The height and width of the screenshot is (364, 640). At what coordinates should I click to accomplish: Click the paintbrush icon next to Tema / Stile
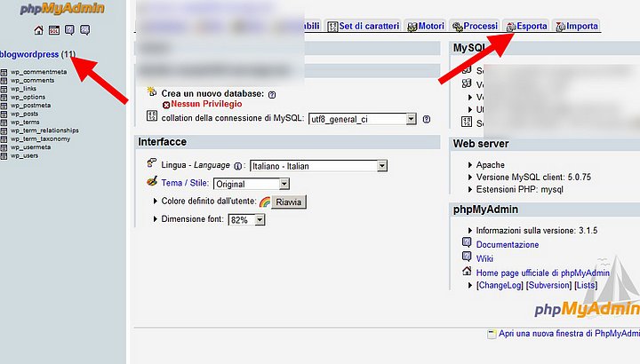click(x=152, y=181)
